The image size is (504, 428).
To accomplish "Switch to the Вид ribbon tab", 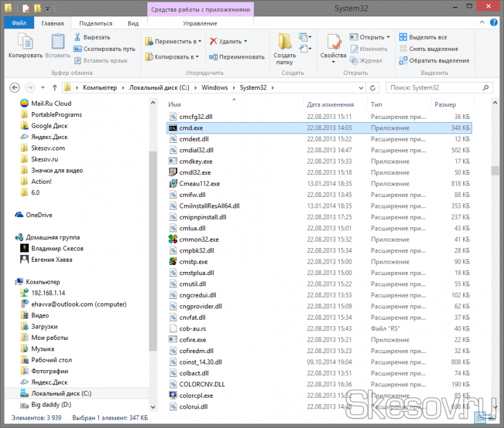I will (133, 23).
